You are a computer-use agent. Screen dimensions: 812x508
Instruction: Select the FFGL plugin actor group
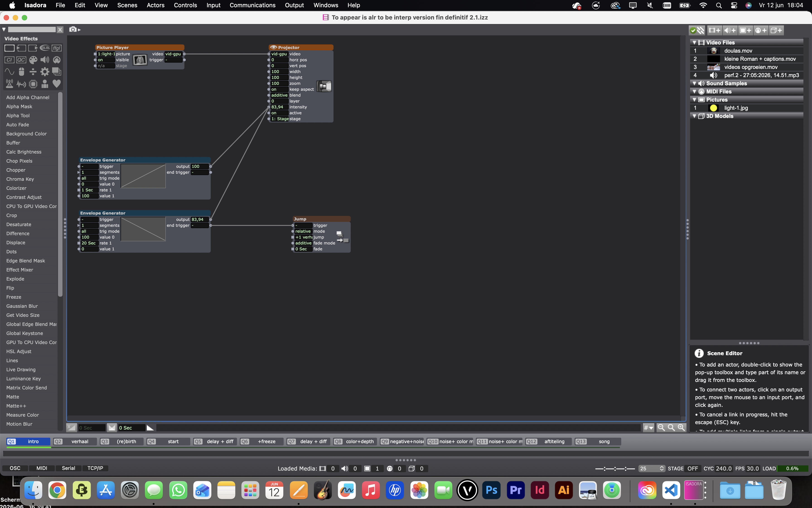click(57, 48)
